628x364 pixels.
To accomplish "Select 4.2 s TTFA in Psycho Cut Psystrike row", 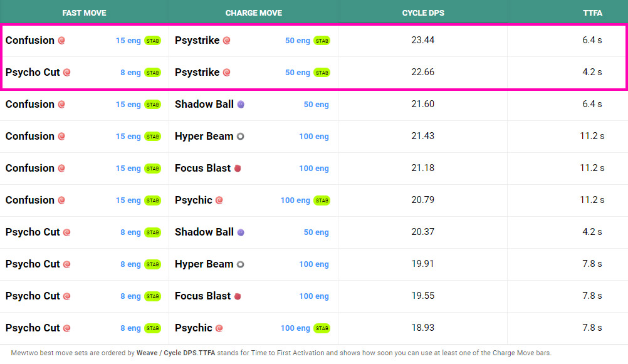I will 592,72.
